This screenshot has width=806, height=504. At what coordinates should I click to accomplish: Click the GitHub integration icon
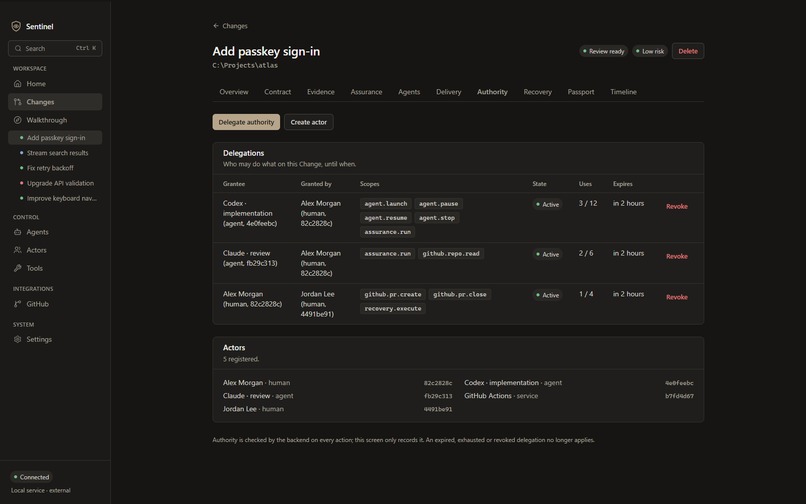pos(17,304)
